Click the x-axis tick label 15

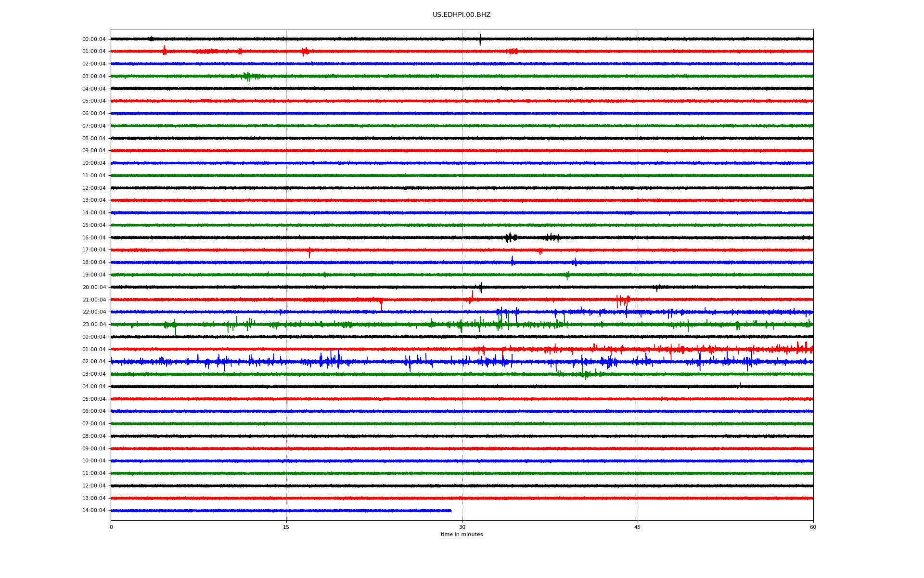click(x=286, y=527)
